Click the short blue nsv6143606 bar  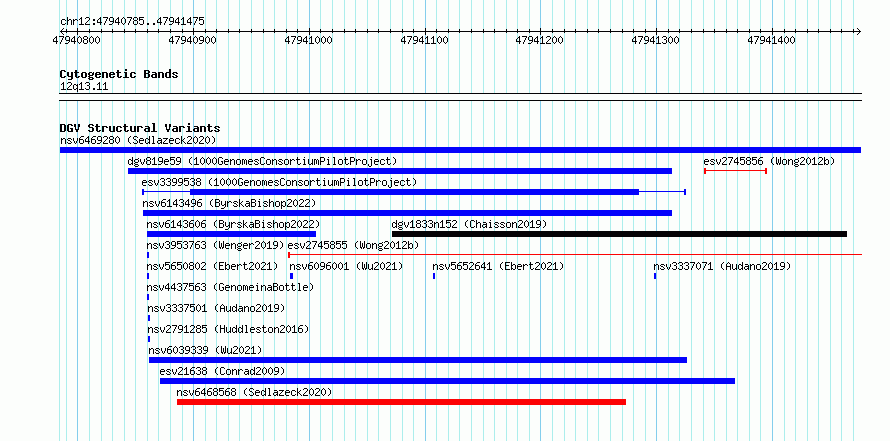point(231,234)
